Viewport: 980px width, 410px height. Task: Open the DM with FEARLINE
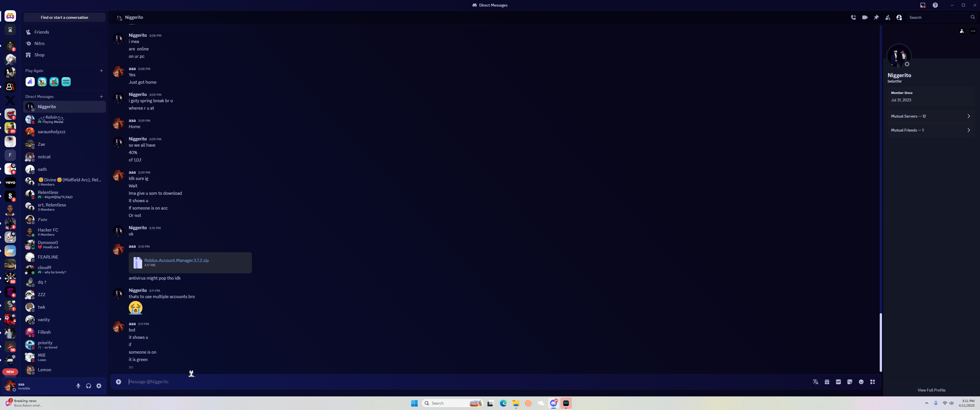click(65, 257)
